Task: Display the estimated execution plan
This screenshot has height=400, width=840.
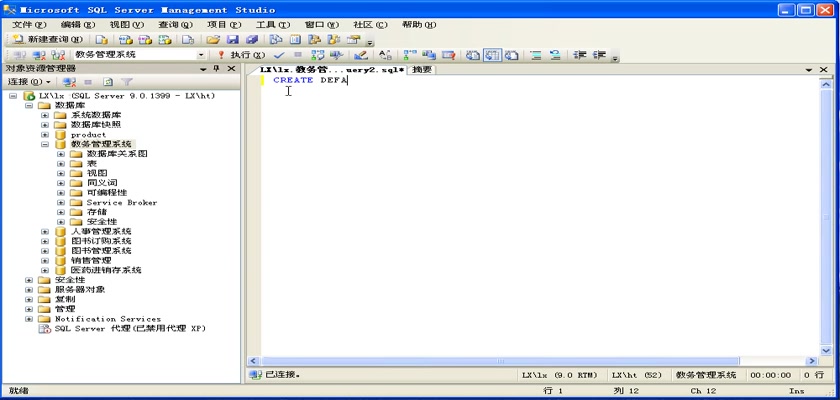Action: (x=318, y=55)
